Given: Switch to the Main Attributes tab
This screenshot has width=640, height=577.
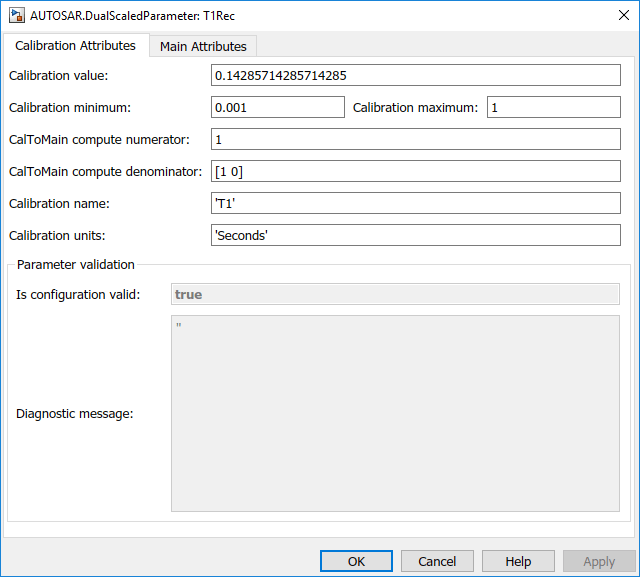Looking at the screenshot, I should click(203, 46).
